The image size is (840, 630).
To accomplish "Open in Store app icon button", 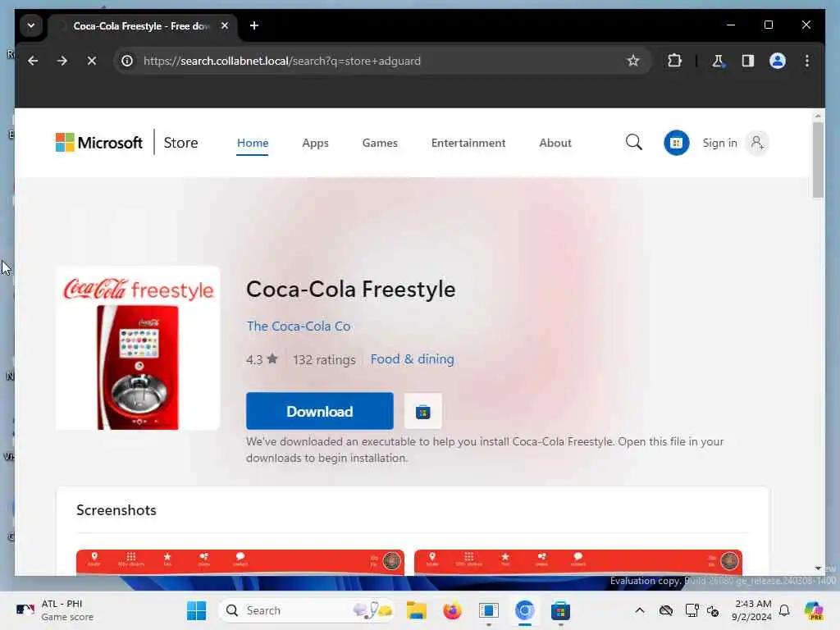I will point(422,412).
